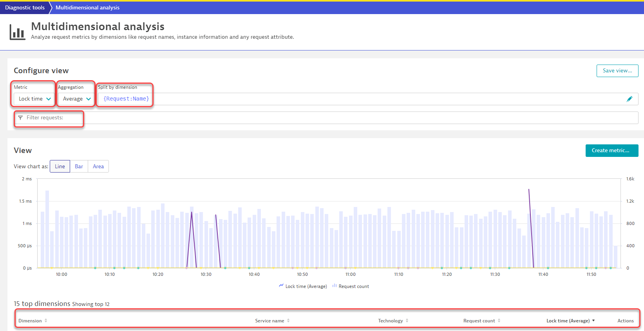Viewport: 644px width, 331px height.
Task: Click sort arrows next to Request count
Action: tap(499, 320)
